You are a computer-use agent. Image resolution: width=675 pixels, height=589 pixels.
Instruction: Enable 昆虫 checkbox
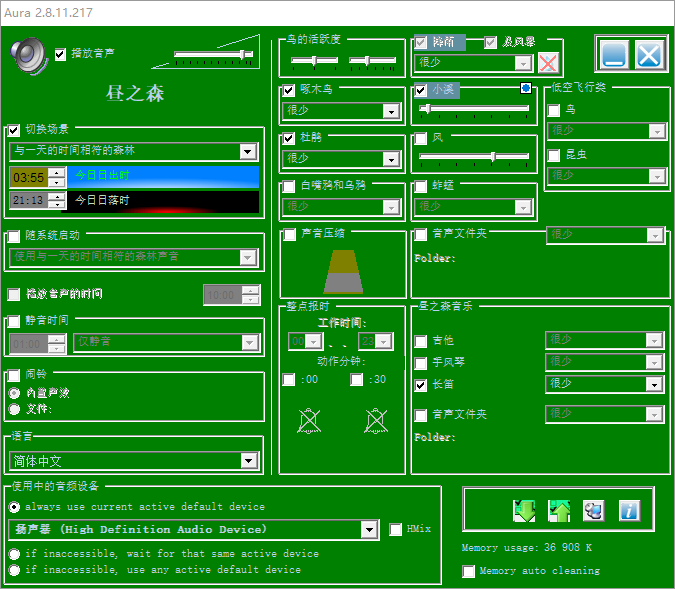point(554,155)
